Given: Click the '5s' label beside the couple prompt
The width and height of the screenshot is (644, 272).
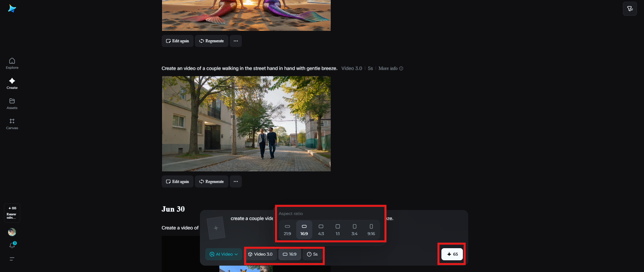Looking at the screenshot, I should point(370,68).
